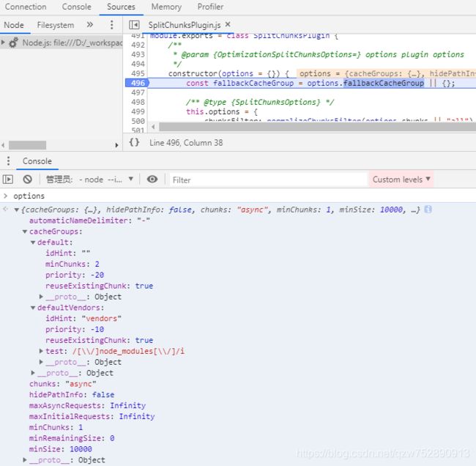
Task: Click the navigator pane horizontal scrollbar thumb
Action: click(x=27, y=145)
